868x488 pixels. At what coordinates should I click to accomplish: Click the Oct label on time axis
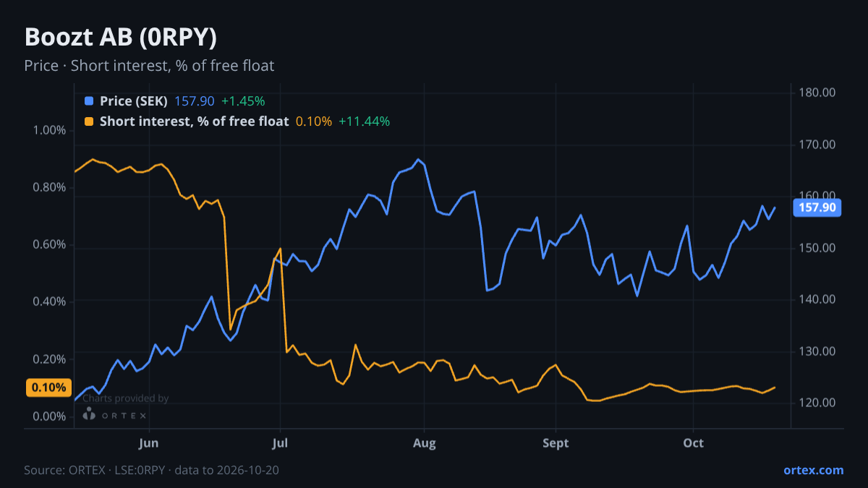[693, 443]
